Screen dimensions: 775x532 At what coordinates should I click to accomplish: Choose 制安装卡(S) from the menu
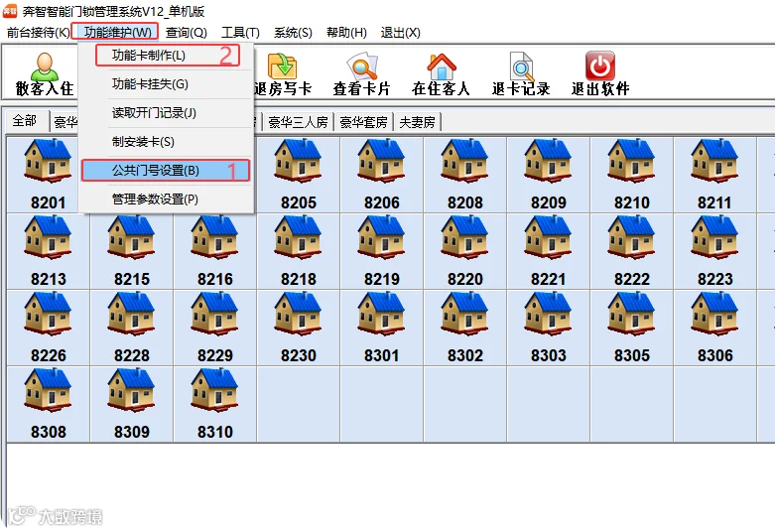point(167,142)
